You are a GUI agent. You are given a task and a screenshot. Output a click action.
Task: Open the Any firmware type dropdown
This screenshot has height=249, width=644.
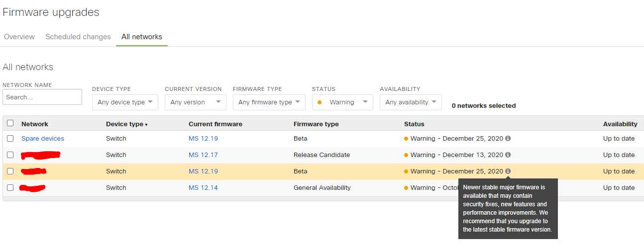tap(269, 102)
